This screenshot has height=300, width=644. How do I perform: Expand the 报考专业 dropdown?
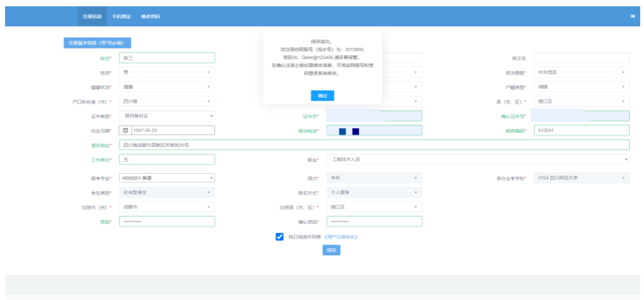coord(166,178)
